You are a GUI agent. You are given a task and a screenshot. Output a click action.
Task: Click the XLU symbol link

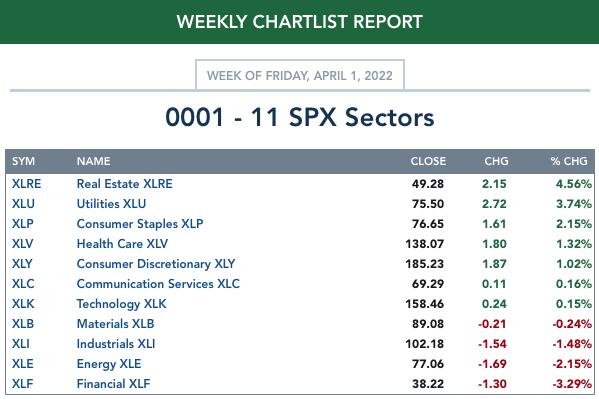pyautogui.click(x=23, y=204)
